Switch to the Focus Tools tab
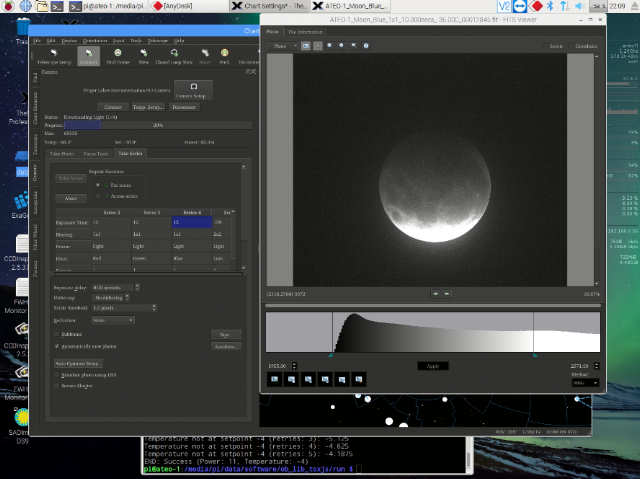The height and width of the screenshot is (479, 640). (x=96, y=154)
